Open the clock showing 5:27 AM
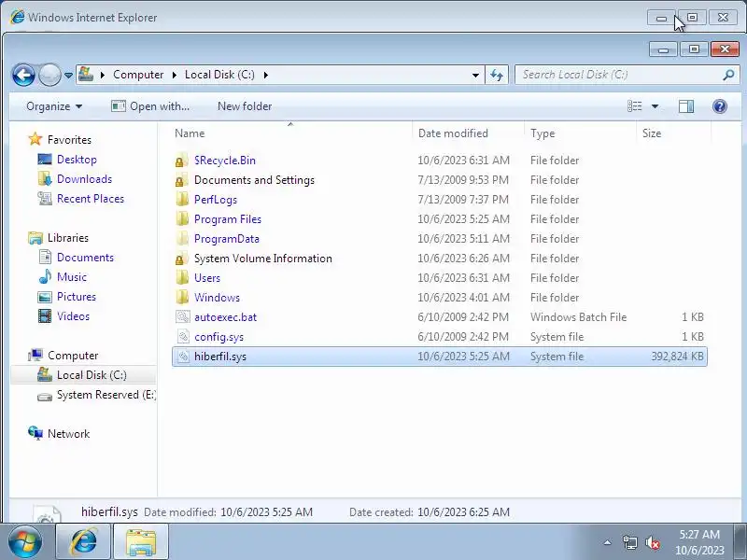 [698, 542]
